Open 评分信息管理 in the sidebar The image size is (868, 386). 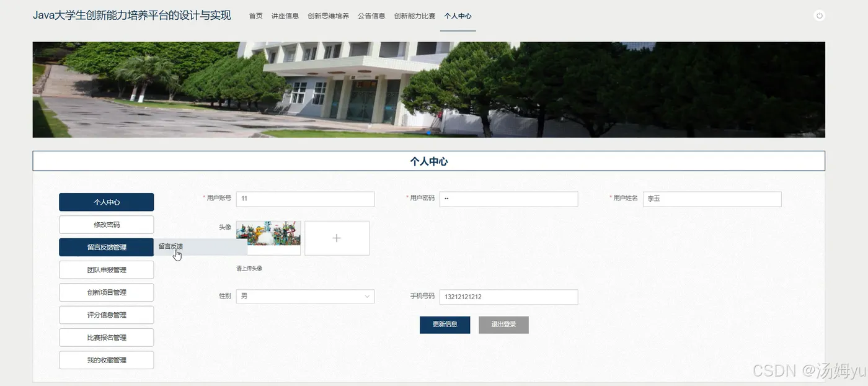click(x=107, y=315)
